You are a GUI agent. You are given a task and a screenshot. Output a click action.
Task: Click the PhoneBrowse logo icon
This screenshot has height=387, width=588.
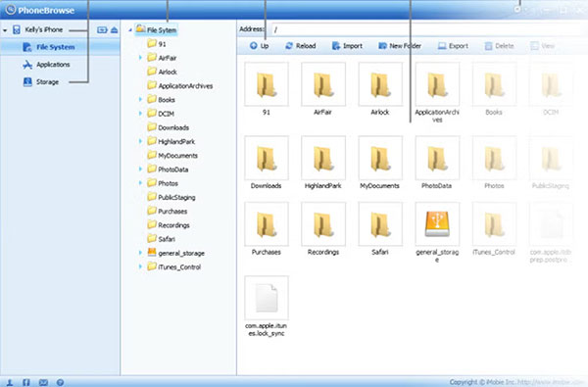click(x=11, y=10)
